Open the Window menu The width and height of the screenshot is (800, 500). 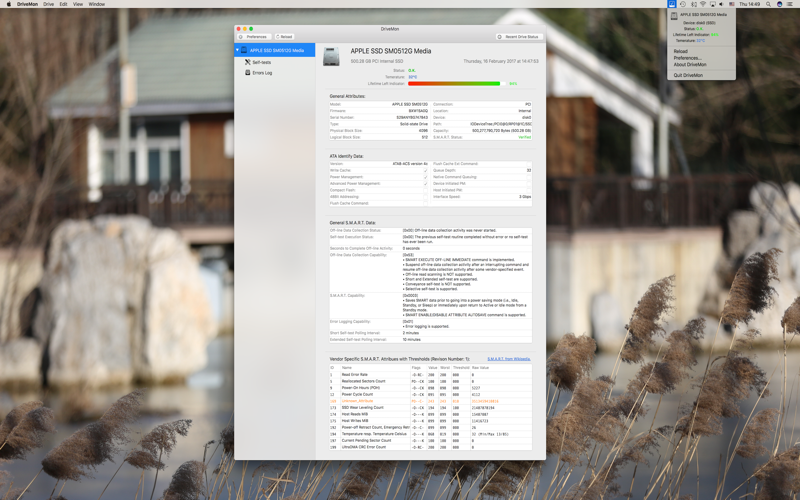96,4
